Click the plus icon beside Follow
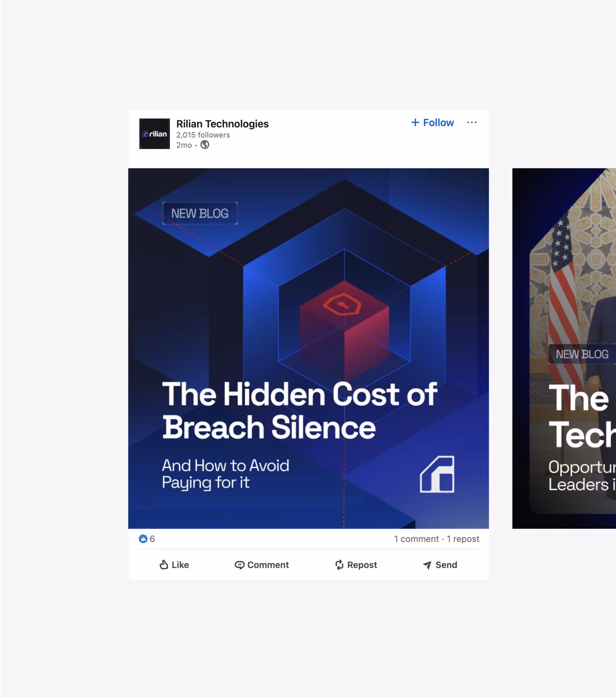The width and height of the screenshot is (616, 697). pos(415,123)
